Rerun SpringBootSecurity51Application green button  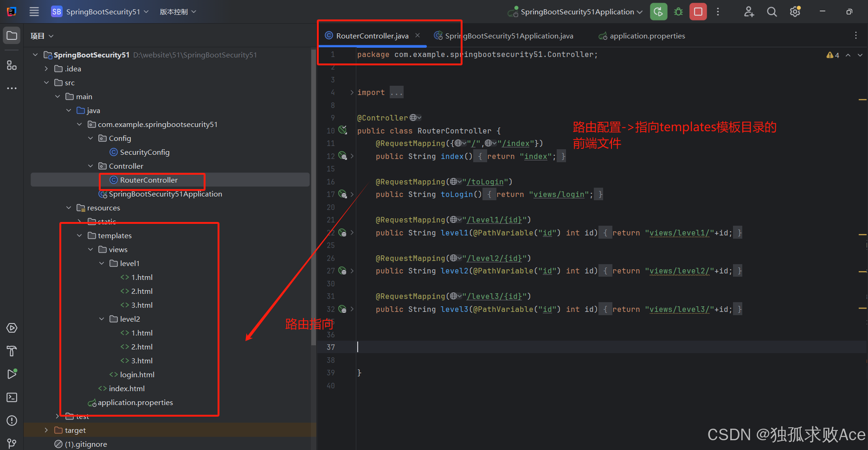coord(658,12)
